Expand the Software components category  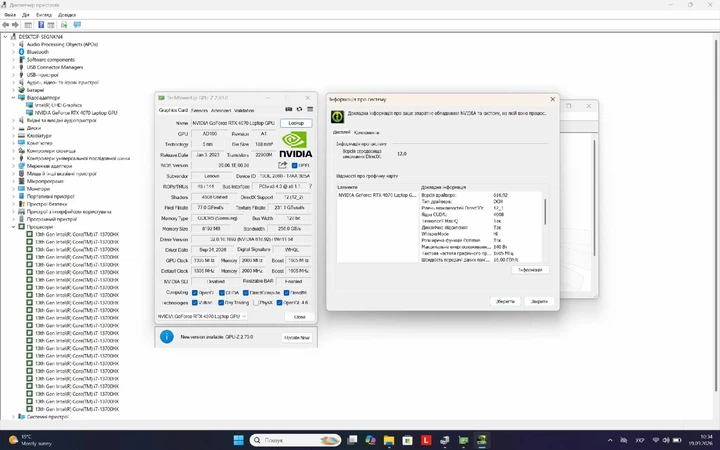(13, 60)
